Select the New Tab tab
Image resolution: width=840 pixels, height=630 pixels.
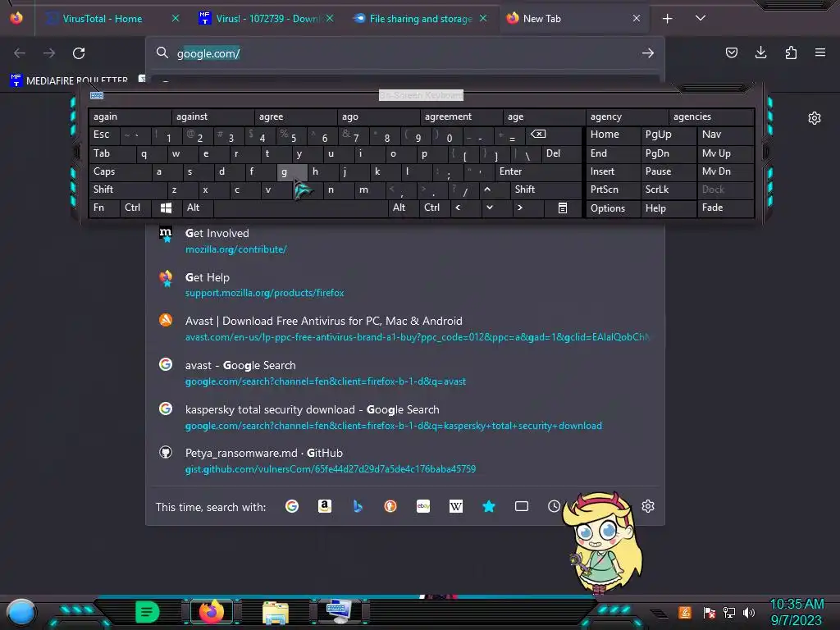tap(575, 18)
